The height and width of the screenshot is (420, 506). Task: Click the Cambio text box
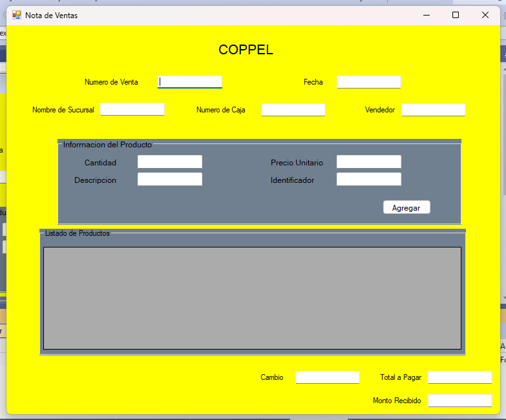pyautogui.click(x=328, y=377)
